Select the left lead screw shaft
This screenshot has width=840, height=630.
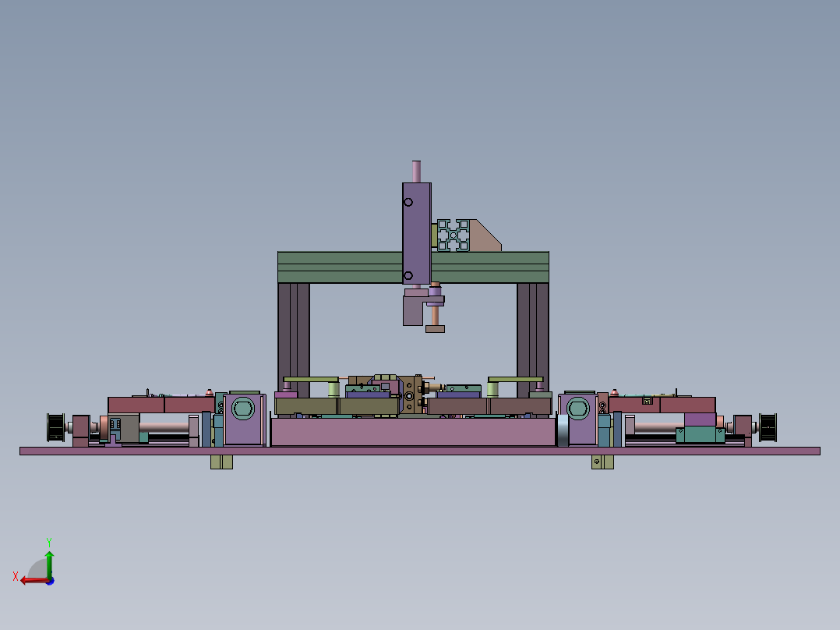[164, 427]
